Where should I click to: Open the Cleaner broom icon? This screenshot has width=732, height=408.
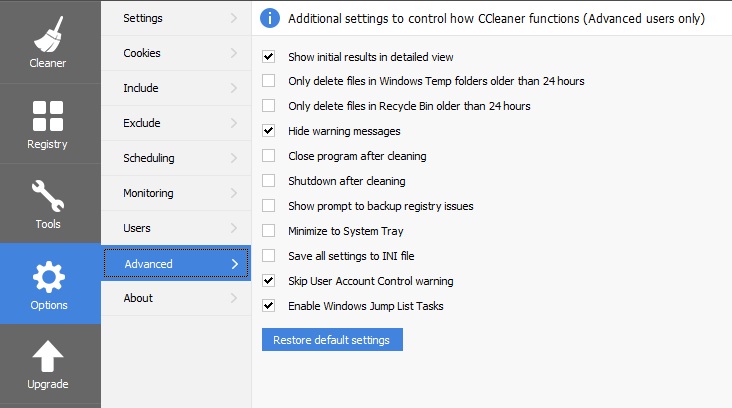(x=48, y=37)
